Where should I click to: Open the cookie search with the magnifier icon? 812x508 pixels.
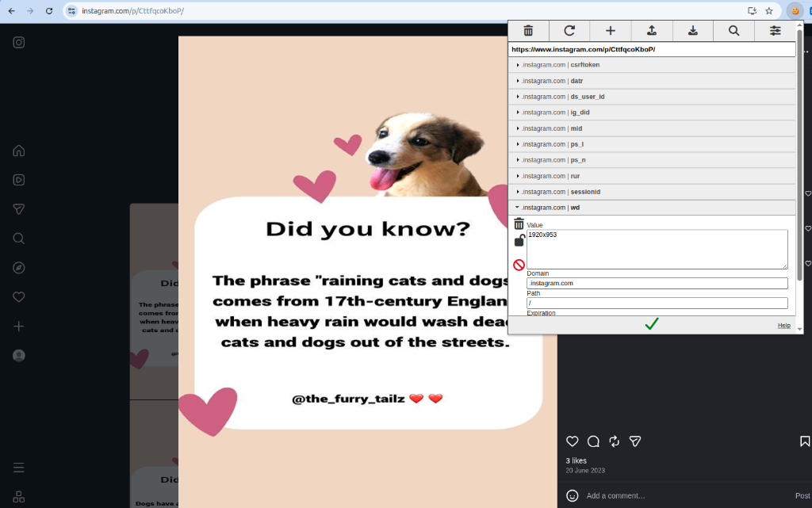point(734,31)
